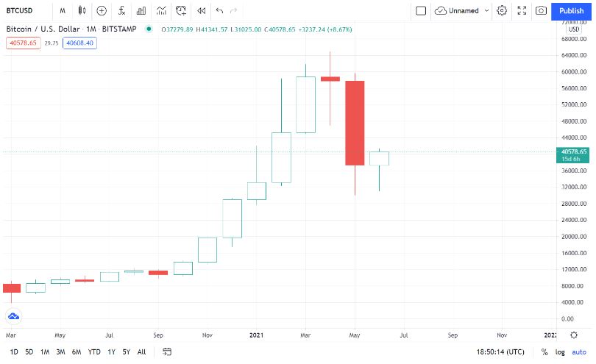
Task: Select the YTD date range
Action: 94,351
